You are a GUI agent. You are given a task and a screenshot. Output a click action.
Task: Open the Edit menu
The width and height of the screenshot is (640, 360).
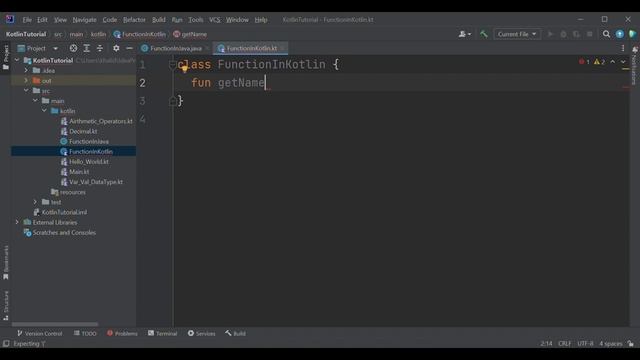coord(42,20)
